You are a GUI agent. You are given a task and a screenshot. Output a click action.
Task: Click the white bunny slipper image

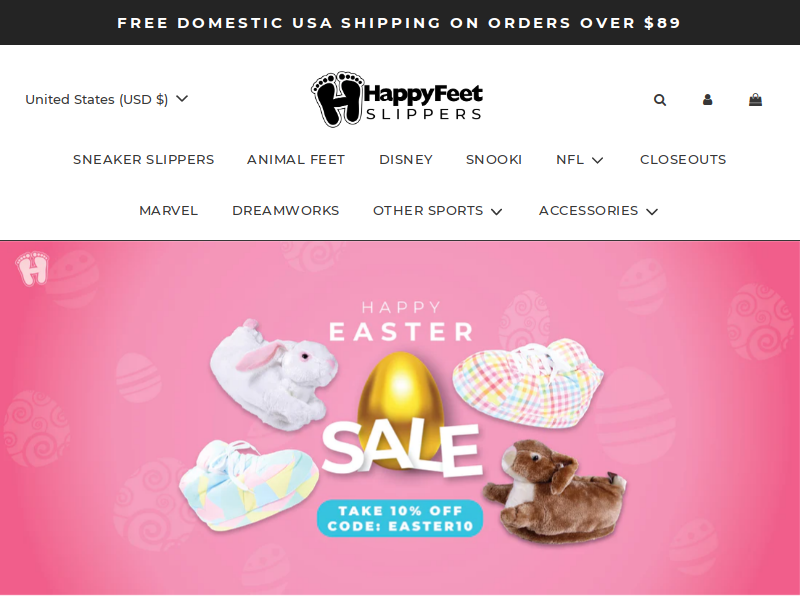point(273,375)
